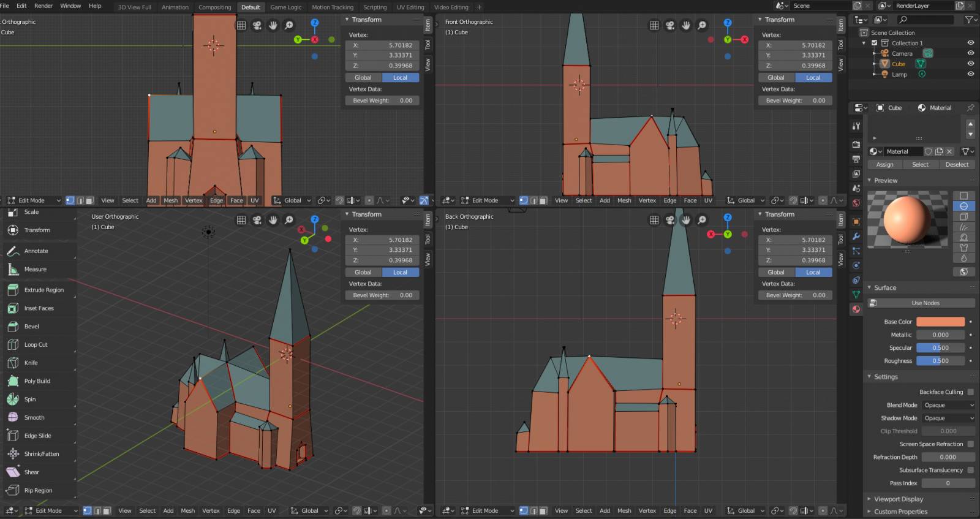
Task: Click the Use Nodes button
Action: pos(925,303)
